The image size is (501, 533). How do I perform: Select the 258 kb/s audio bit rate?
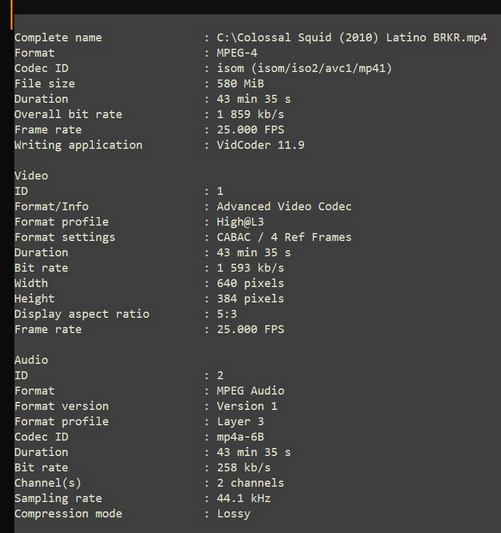coord(244,467)
